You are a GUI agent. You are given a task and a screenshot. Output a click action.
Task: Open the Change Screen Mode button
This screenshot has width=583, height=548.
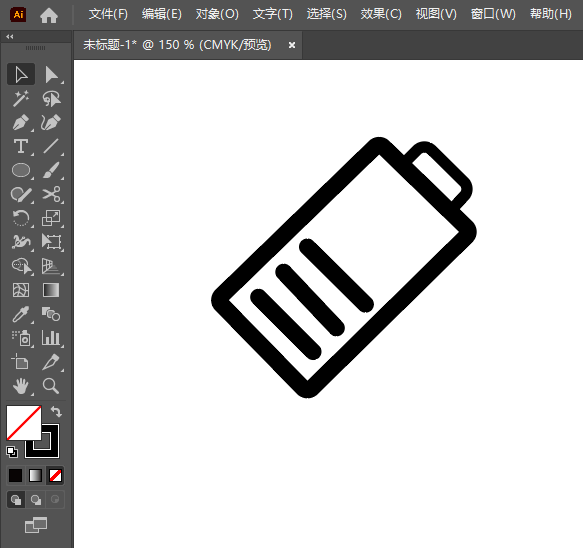[36, 525]
